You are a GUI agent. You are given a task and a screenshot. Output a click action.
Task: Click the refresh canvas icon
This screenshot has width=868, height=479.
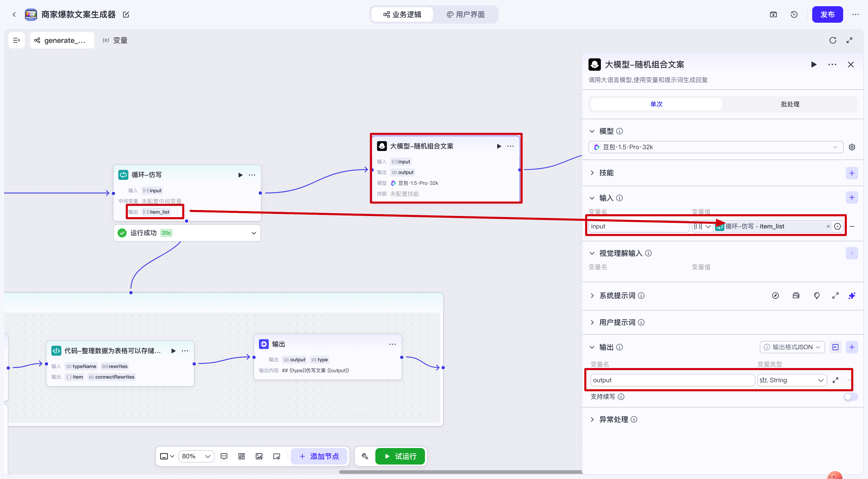833,41
